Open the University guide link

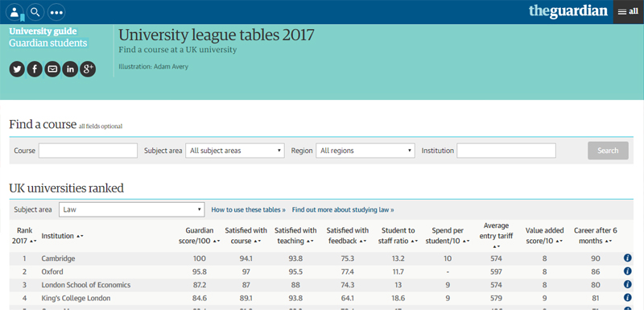[x=43, y=31]
